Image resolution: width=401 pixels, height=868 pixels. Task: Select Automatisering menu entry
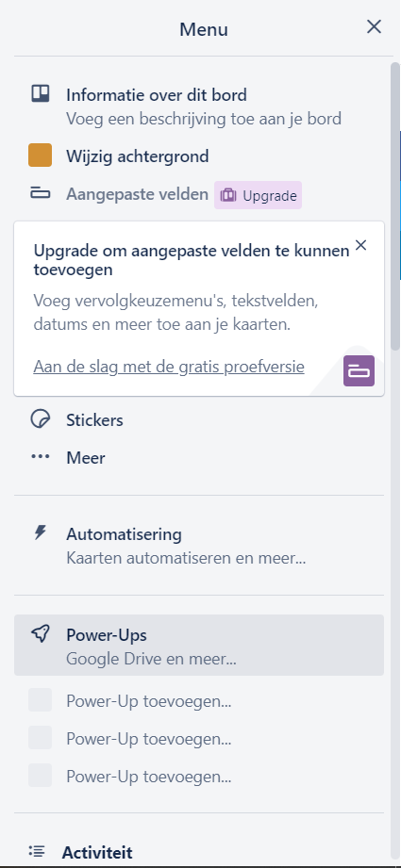(199, 546)
